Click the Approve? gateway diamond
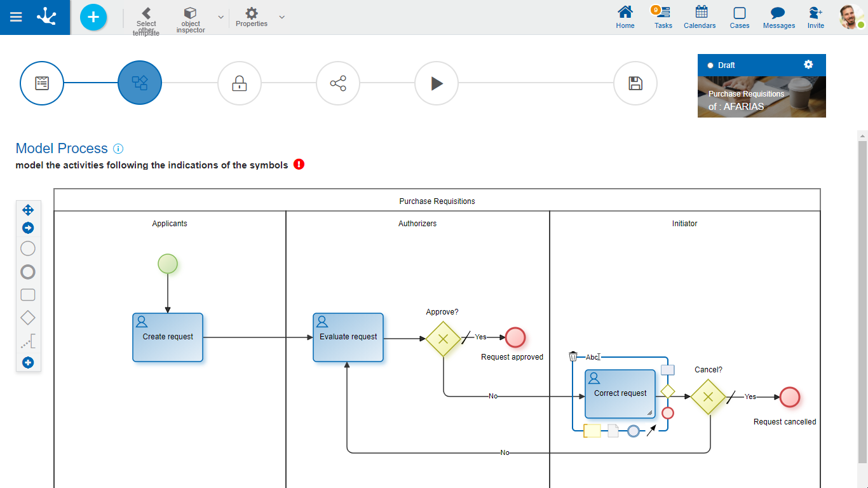 point(444,339)
